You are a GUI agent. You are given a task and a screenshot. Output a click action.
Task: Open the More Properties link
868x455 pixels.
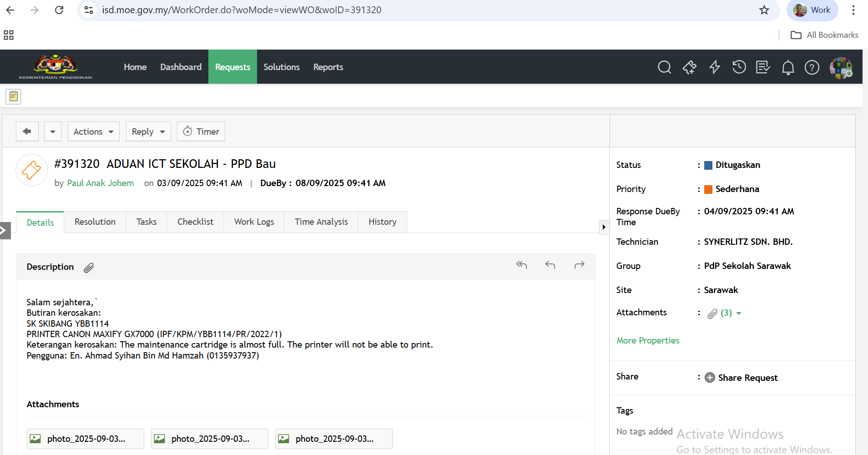[x=647, y=340]
